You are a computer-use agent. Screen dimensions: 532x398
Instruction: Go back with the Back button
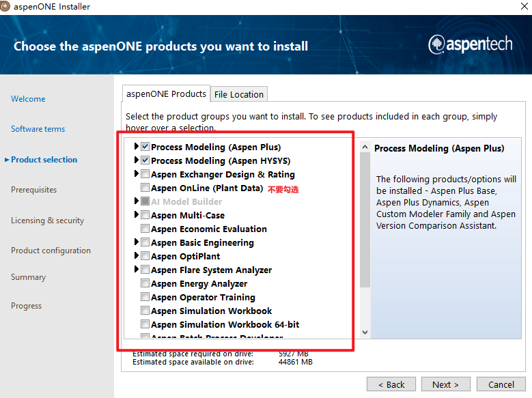coord(391,384)
